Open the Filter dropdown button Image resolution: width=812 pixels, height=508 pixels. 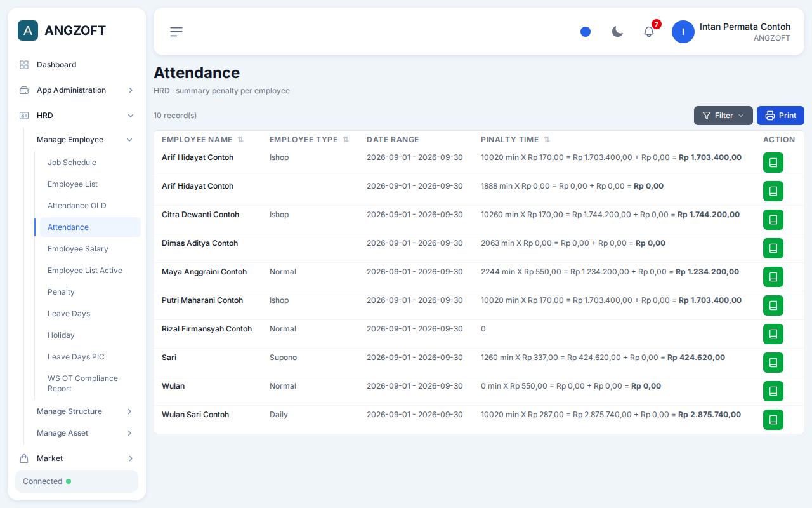[x=723, y=116]
